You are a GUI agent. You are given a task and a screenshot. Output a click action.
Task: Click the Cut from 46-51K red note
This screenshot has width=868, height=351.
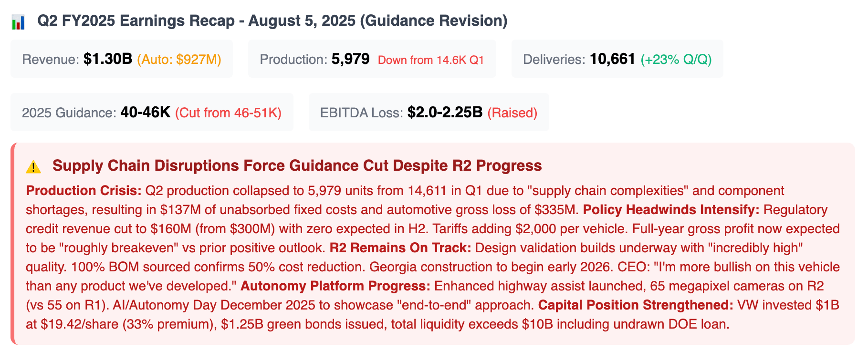click(228, 113)
